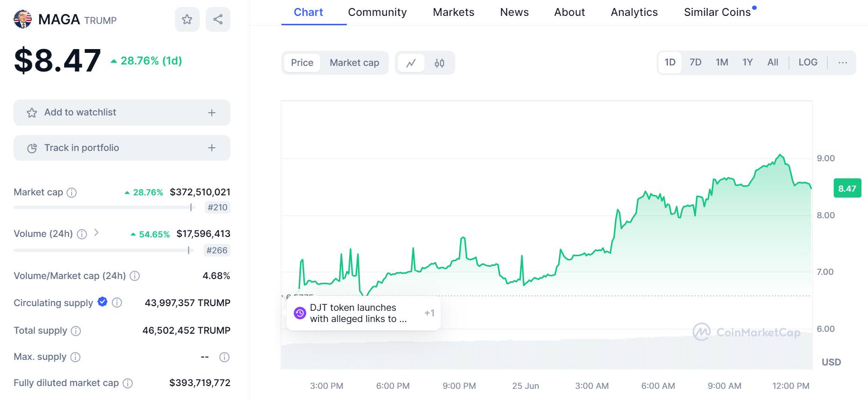
Task: Click the 46,502,452 TRUMP total supply
Action: point(187,330)
